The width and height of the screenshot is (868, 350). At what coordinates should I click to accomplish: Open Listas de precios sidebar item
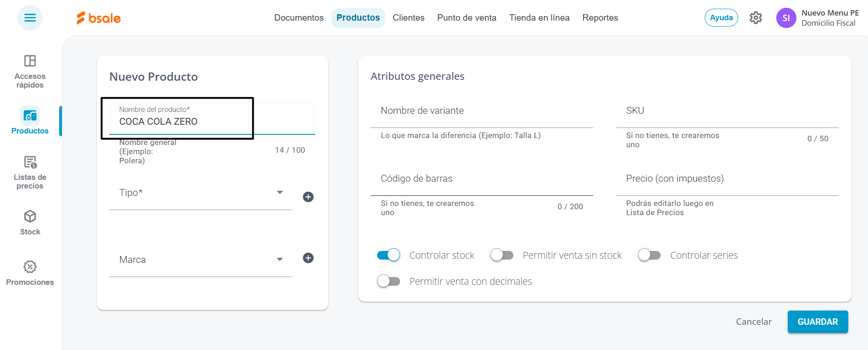tap(30, 172)
